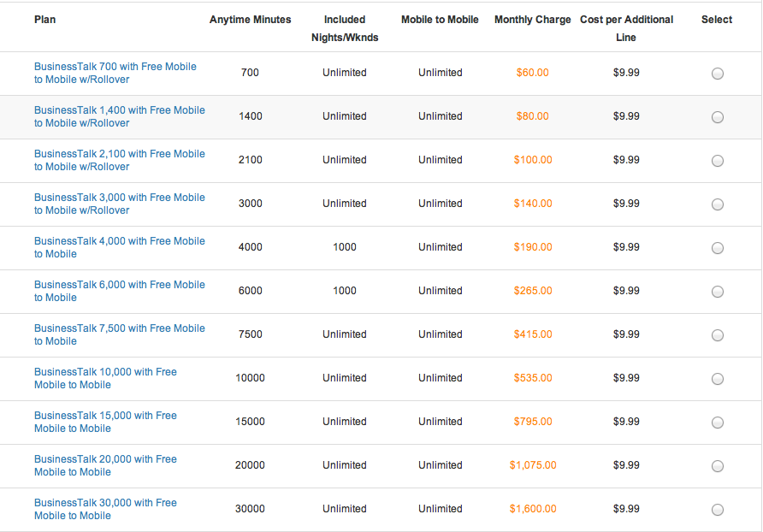This screenshot has height=532, width=763.
Task: Pick the BusinessTalk 3,000 plan radio button
Action: point(718,204)
